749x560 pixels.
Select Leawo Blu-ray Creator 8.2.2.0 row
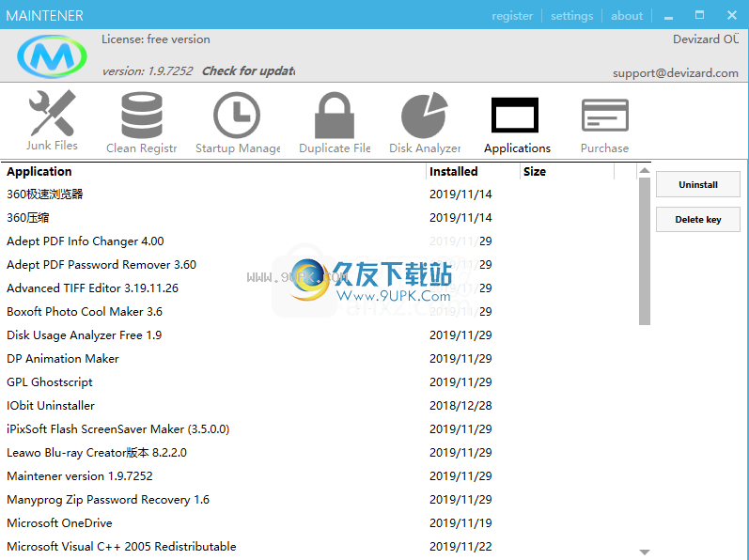coord(320,453)
